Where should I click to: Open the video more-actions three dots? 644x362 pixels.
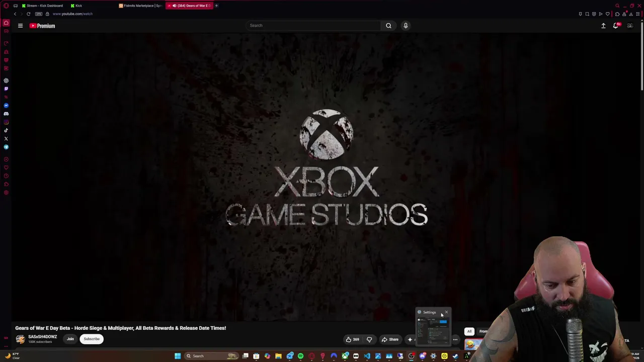pyautogui.click(x=455, y=339)
